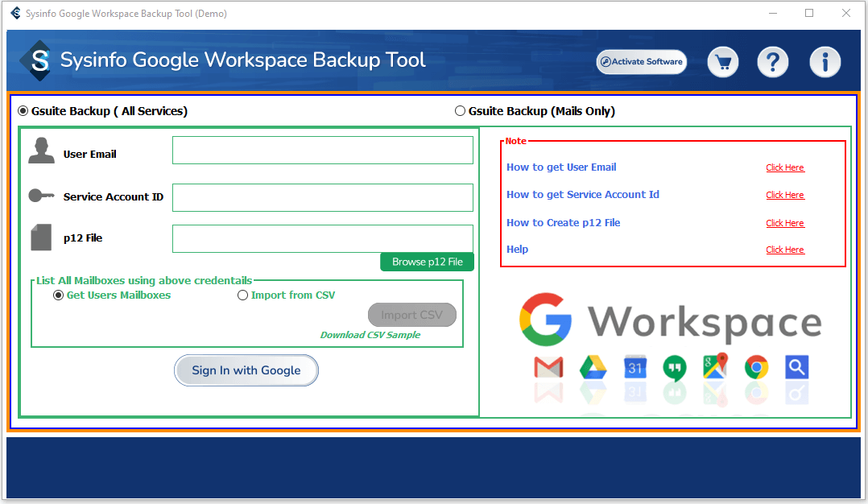This screenshot has width=868, height=504.
Task: Click the Chrome icon
Action: point(756,367)
